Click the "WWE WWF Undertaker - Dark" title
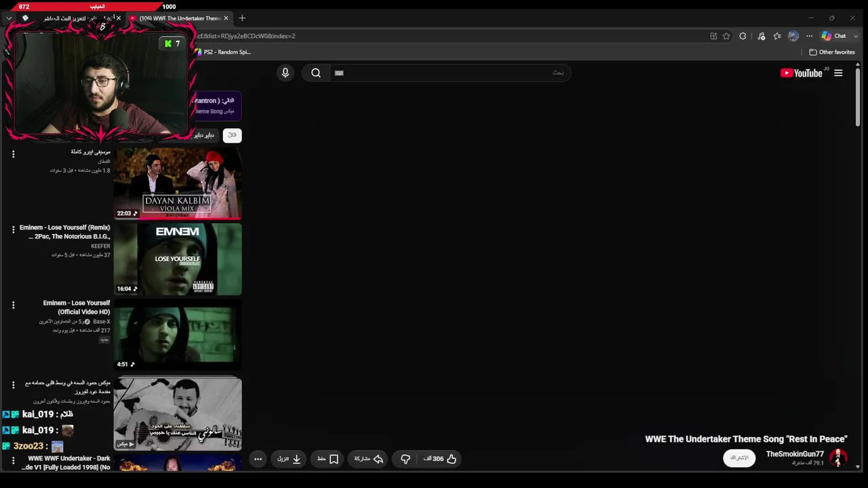This screenshot has height=488, width=868. pyautogui.click(x=66, y=463)
